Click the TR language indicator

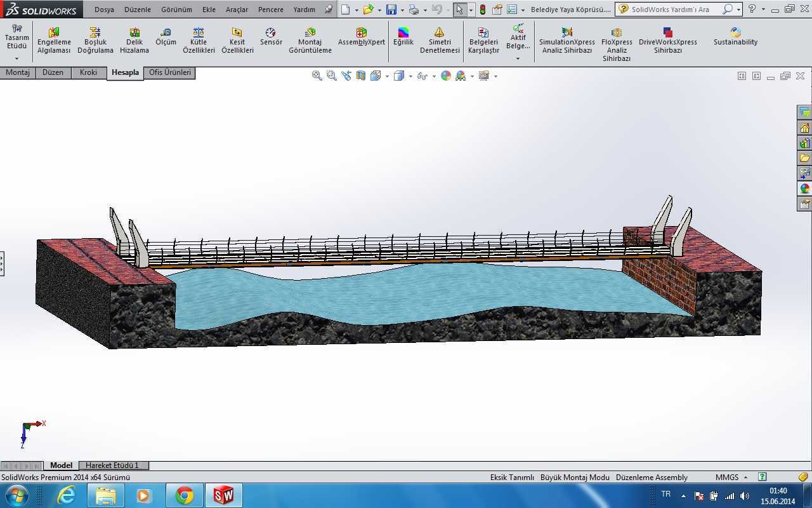666,494
